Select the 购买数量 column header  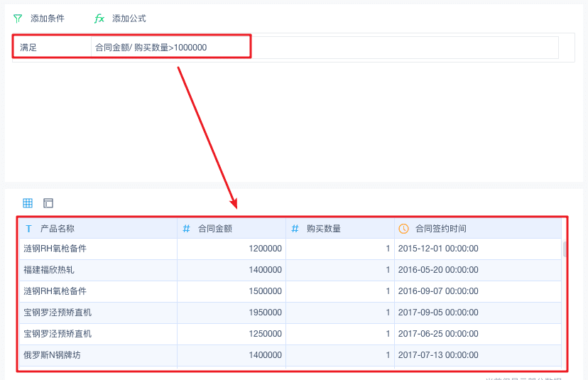[x=340, y=229]
